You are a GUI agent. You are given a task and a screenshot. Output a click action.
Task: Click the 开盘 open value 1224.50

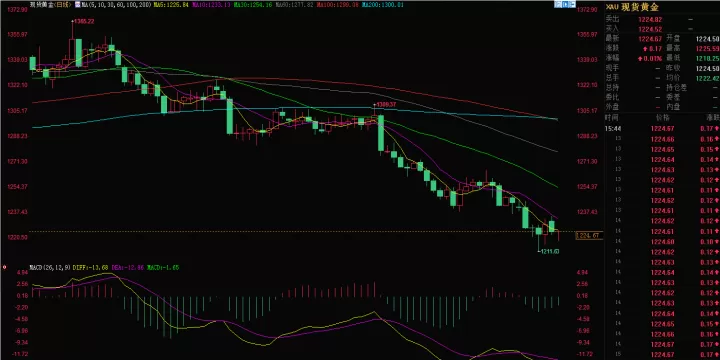(x=707, y=39)
